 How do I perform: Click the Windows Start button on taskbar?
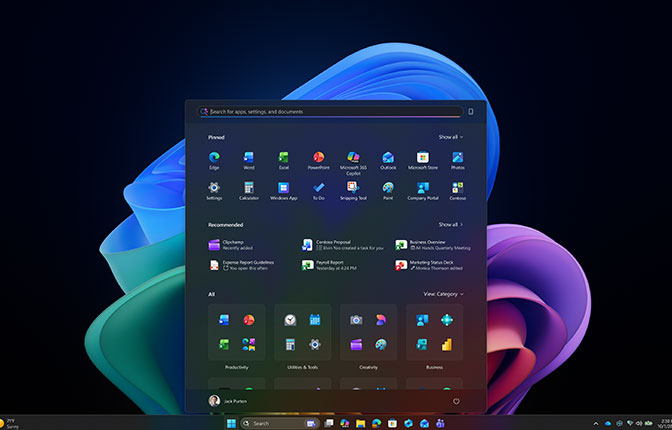pos(232,423)
